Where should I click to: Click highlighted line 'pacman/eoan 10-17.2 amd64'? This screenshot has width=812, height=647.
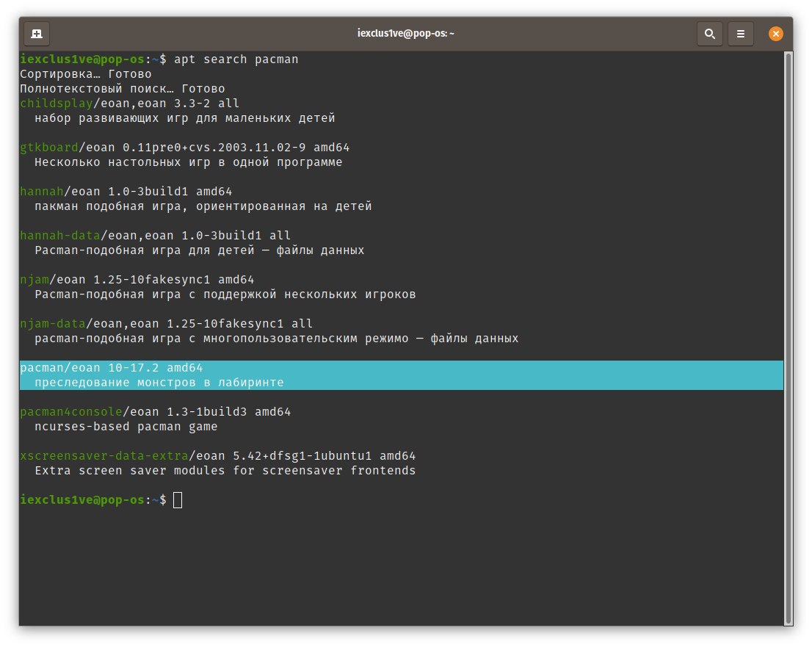pos(112,368)
